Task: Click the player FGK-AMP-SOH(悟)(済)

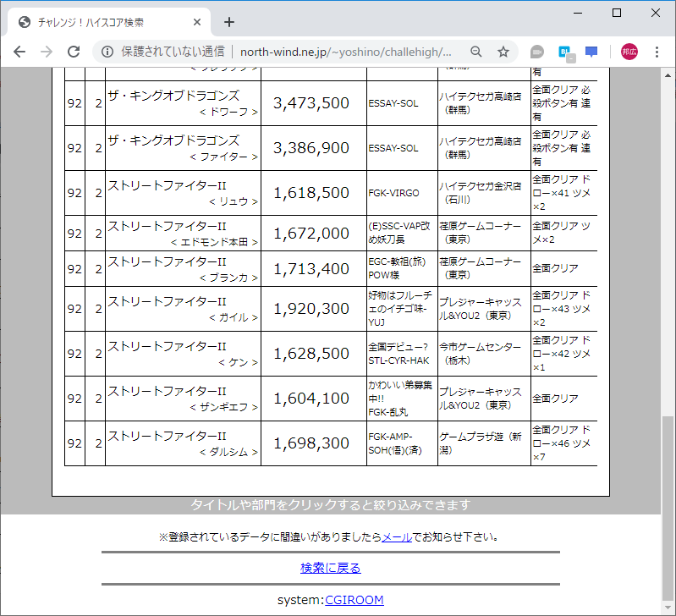Action: [395, 443]
